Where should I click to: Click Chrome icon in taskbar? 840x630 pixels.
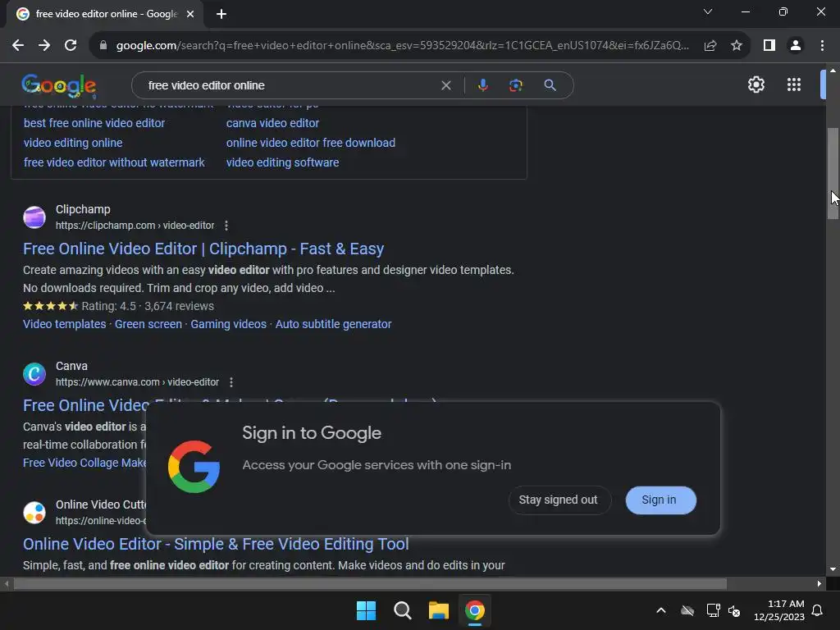click(475, 610)
